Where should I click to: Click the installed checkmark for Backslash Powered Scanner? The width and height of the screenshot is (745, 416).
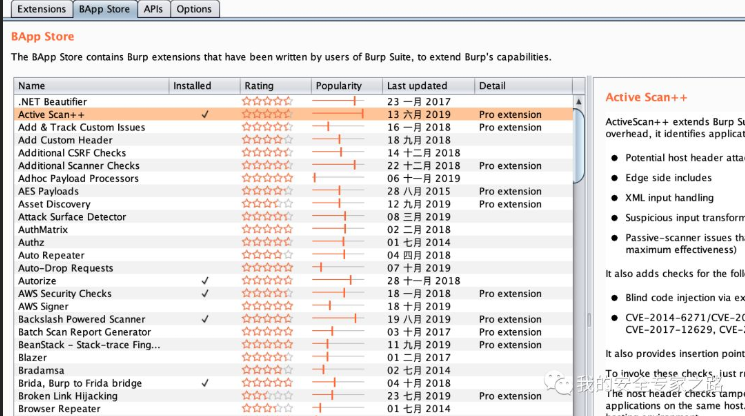(205, 319)
